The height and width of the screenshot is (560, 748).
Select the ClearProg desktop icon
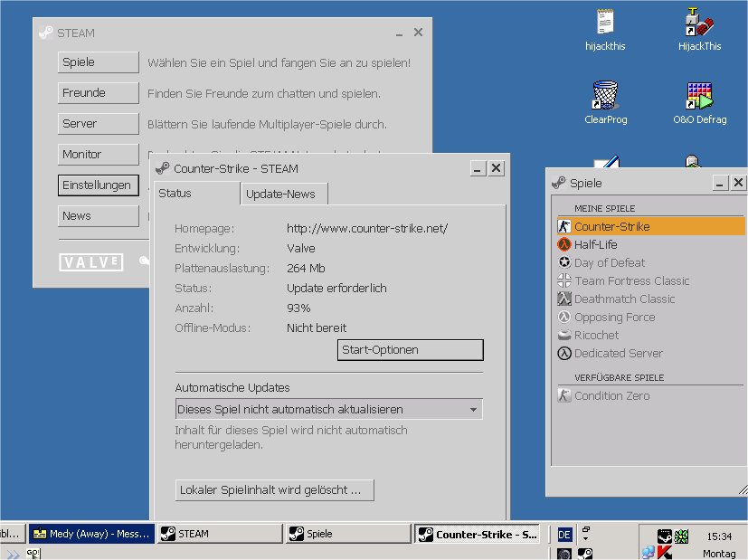[605, 94]
